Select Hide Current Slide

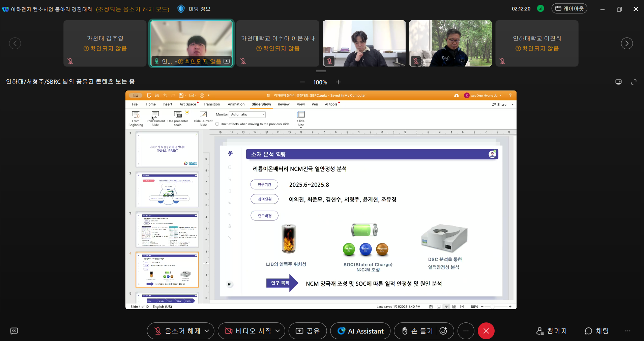203,118
